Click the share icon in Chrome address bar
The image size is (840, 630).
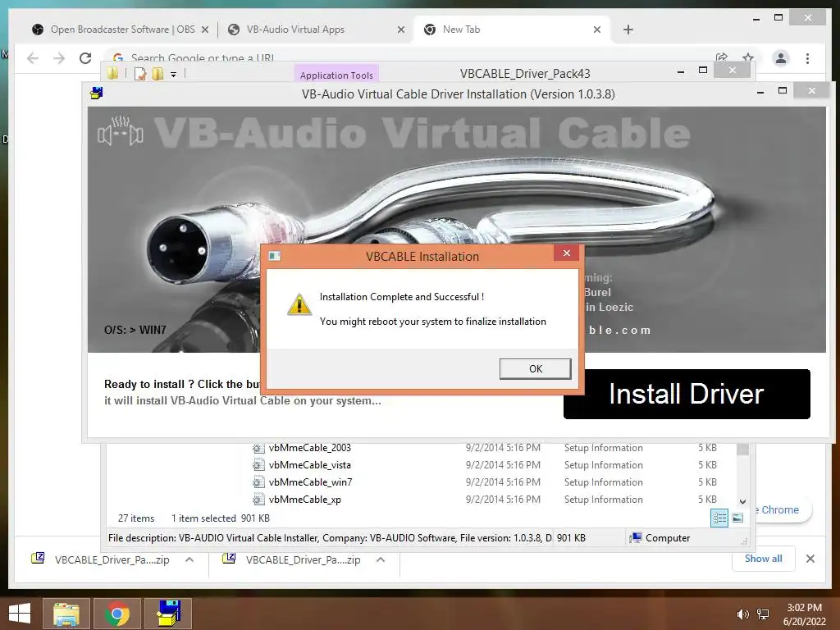[722, 57]
